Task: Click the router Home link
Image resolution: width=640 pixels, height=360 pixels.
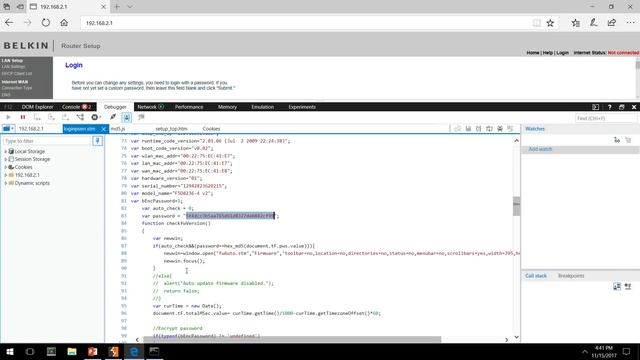Action: pyautogui.click(x=532, y=53)
